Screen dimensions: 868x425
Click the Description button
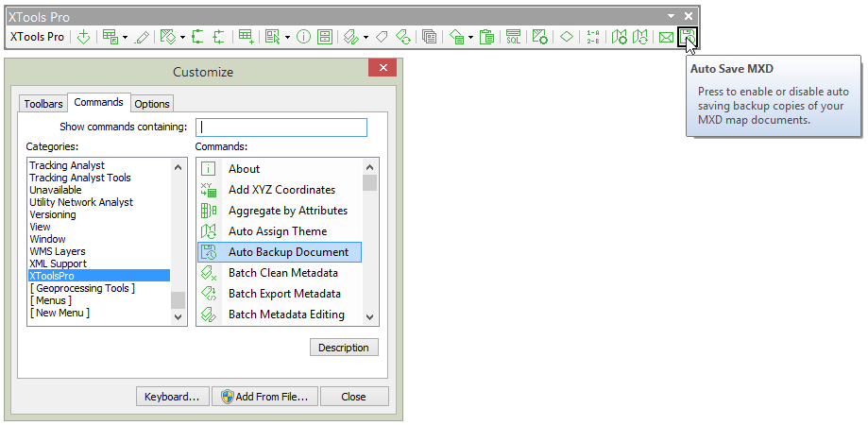point(344,348)
